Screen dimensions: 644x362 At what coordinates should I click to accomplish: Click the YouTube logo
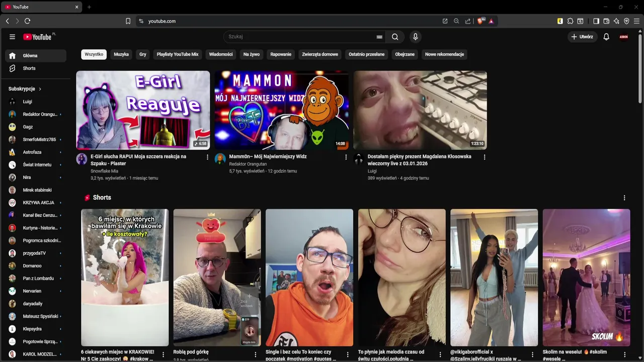tap(37, 37)
